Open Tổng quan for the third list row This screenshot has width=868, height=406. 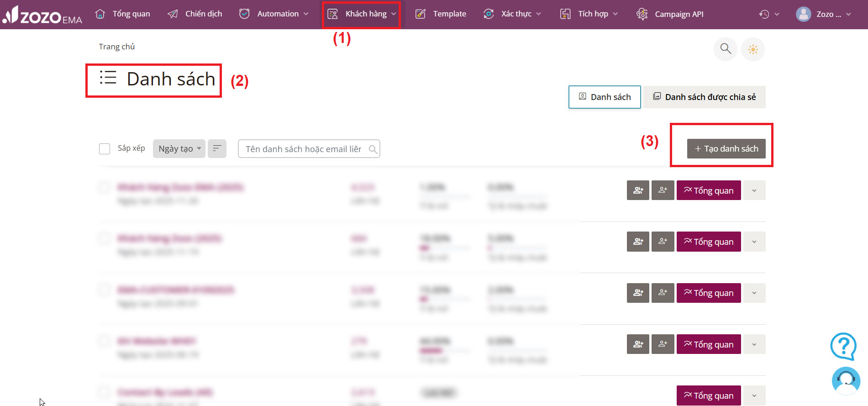click(708, 293)
